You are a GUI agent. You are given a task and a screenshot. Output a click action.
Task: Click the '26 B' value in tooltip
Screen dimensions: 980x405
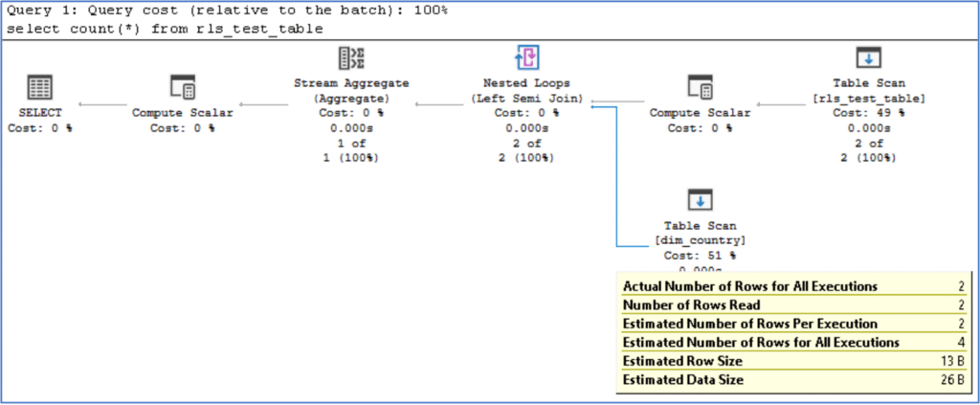(x=954, y=380)
